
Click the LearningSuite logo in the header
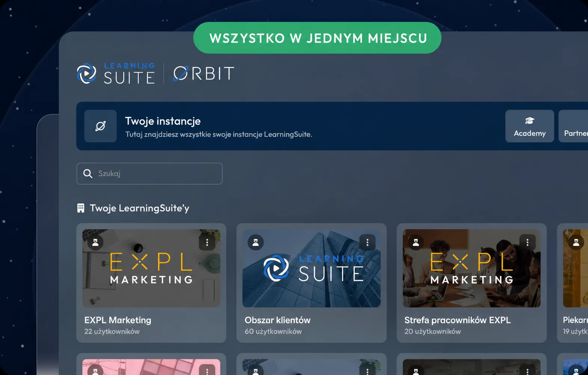pyautogui.click(x=116, y=73)
